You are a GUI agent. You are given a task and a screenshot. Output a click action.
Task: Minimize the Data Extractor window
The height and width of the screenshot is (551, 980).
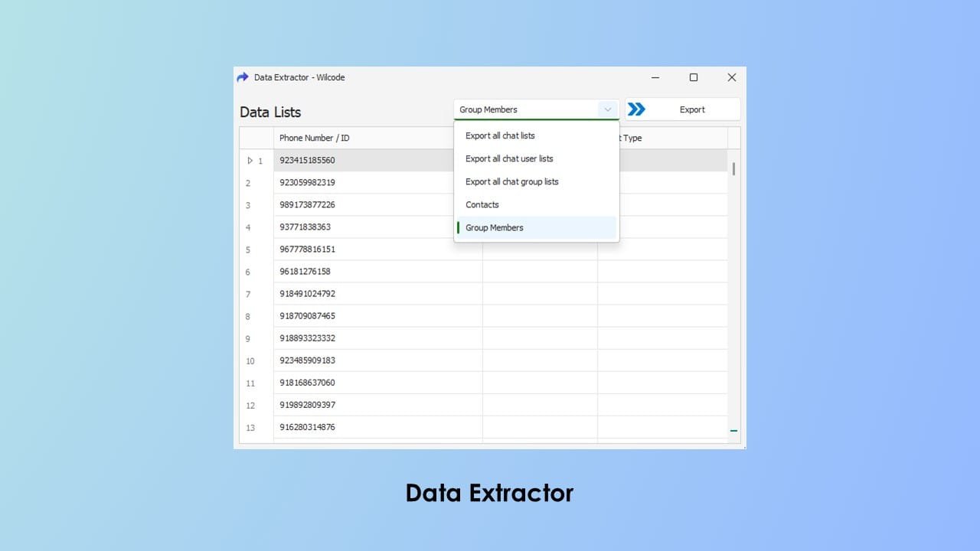tap(655, 77)
